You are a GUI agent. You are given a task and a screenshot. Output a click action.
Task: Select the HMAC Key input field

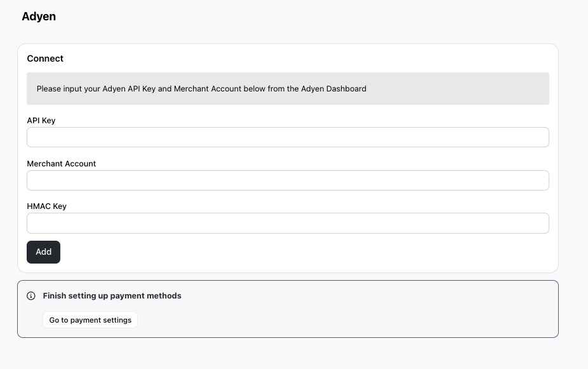click(x=288, y=223)
